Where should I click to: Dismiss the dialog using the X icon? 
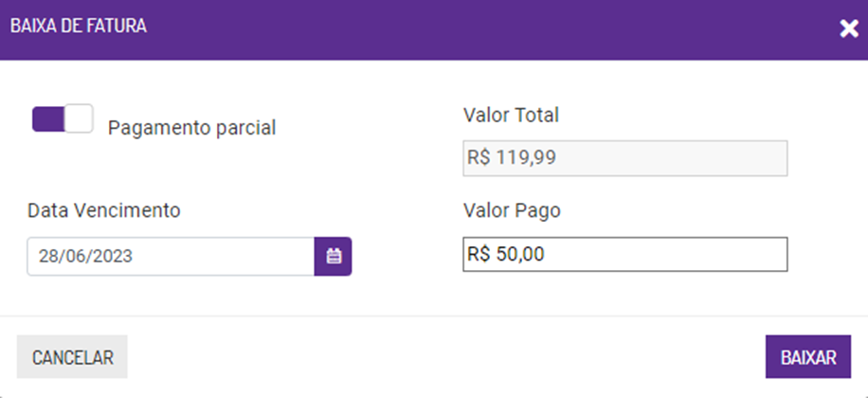(x=848, y=28)
